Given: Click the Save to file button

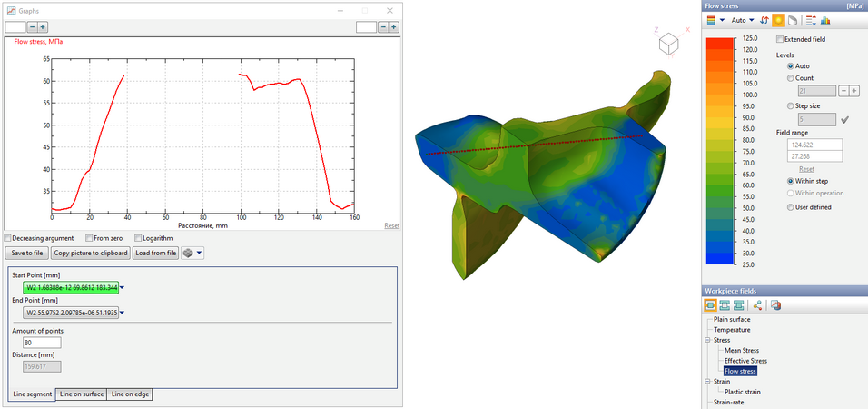Looking at the screenshot, I should (26, 254).
